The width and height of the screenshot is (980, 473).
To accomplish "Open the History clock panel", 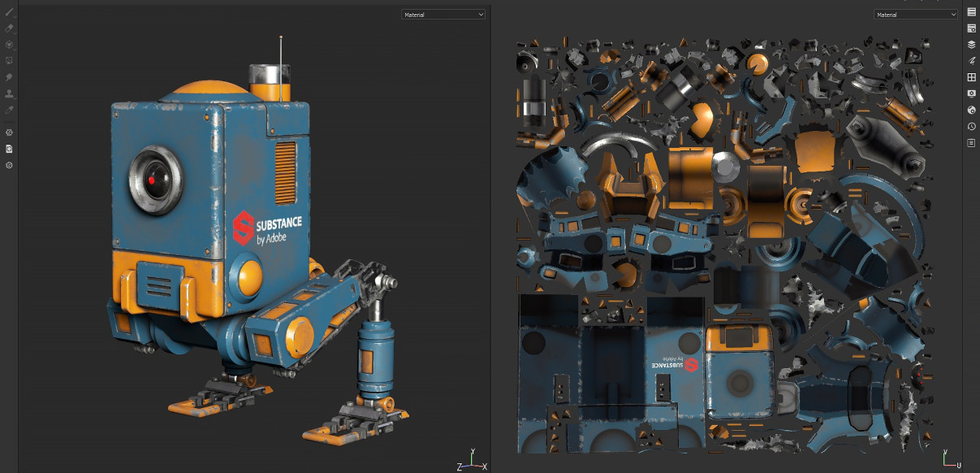I will (971, 126).
